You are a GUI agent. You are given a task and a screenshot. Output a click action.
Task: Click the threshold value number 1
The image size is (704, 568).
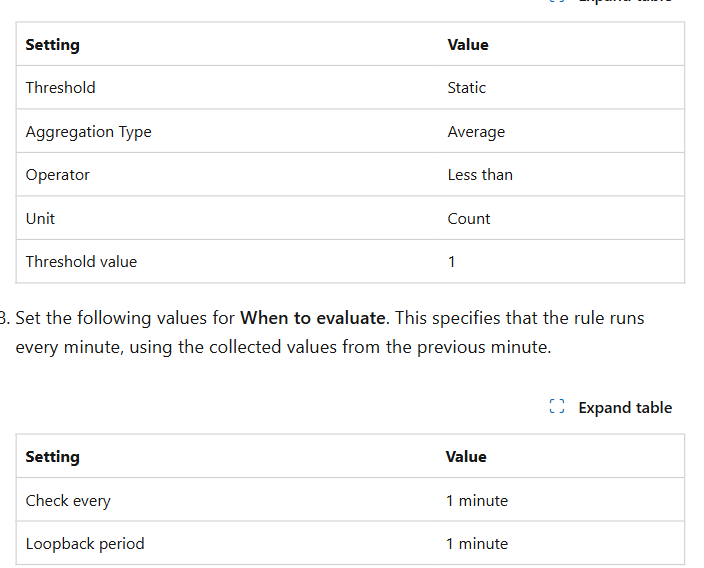tap(451, 261)
